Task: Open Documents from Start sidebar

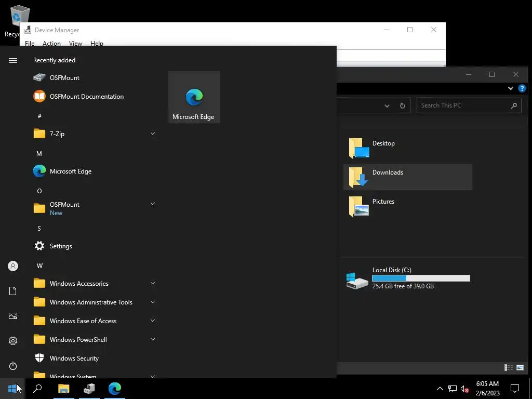Action: (x=13, y=291)
